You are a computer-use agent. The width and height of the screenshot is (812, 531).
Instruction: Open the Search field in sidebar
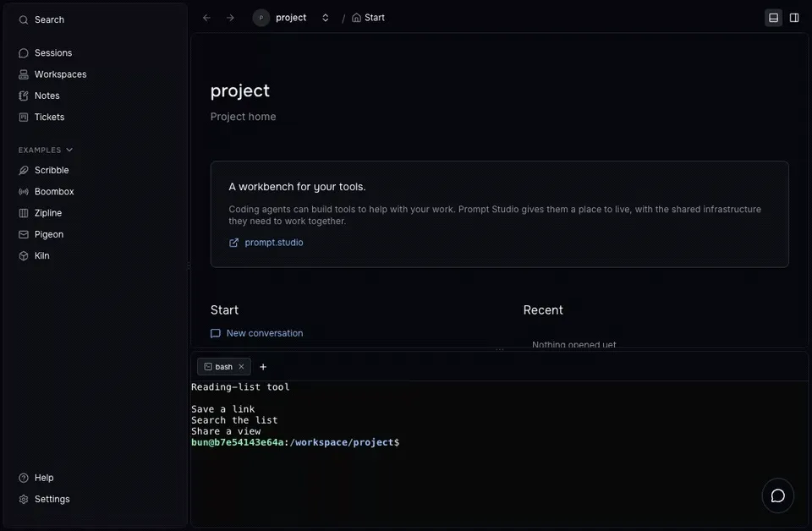click(95, 19)
